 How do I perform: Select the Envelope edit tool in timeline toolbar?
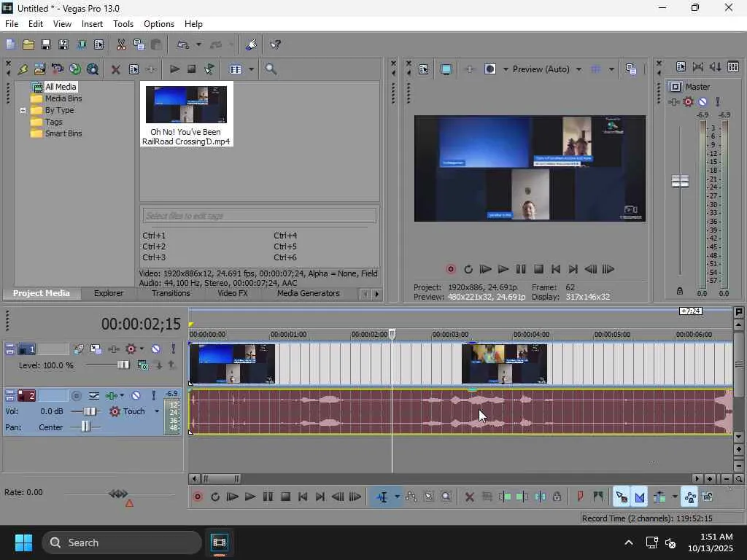411,497
